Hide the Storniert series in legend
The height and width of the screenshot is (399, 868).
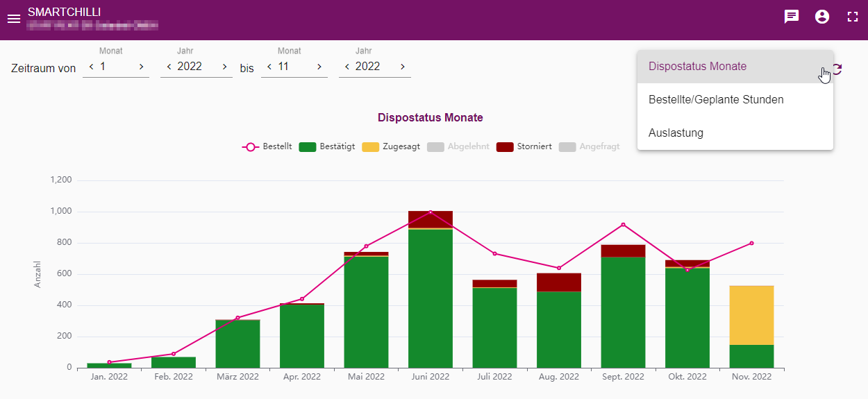click(524, 146)
